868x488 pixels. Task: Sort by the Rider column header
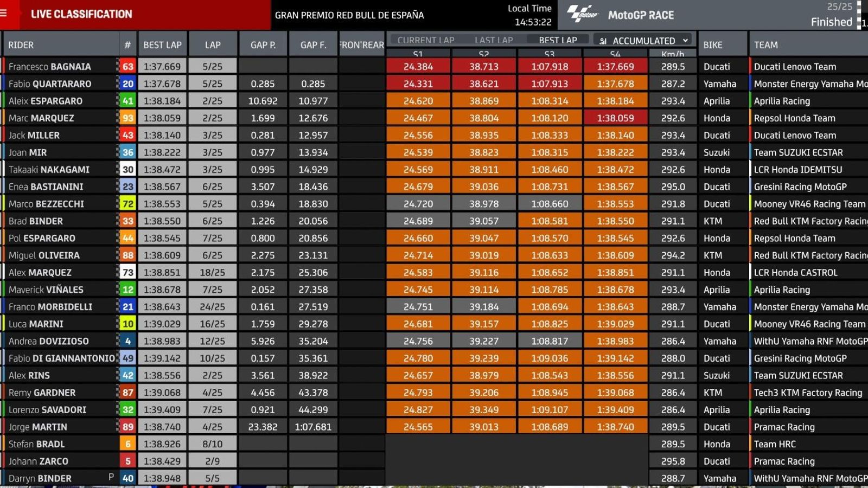pos(21,45)
